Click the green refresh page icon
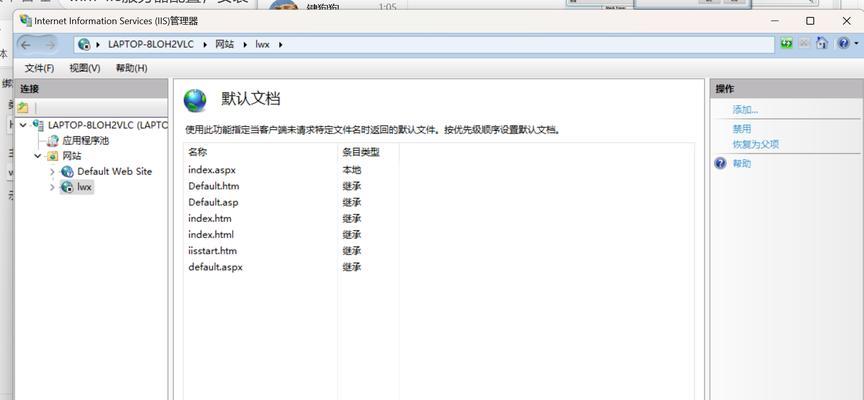864x400 pixels. coord(786,44)
